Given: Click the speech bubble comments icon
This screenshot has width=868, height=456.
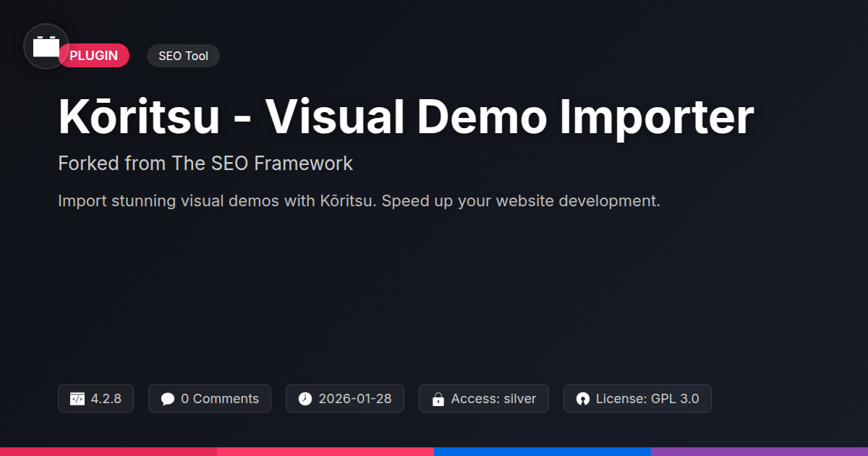Looking at the screenshot, I should pyautogui.click(x=168, y=399).
